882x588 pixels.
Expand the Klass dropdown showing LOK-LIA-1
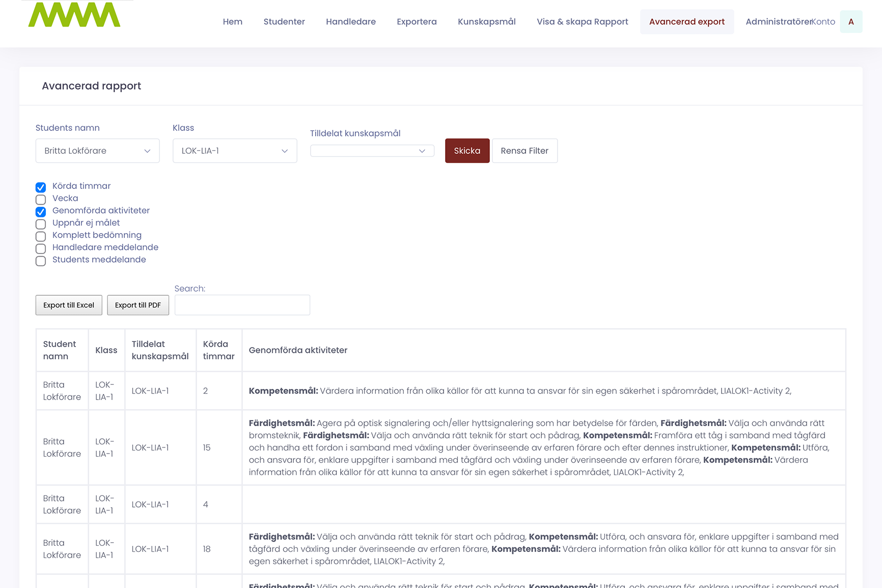click(x=235, y=151)
